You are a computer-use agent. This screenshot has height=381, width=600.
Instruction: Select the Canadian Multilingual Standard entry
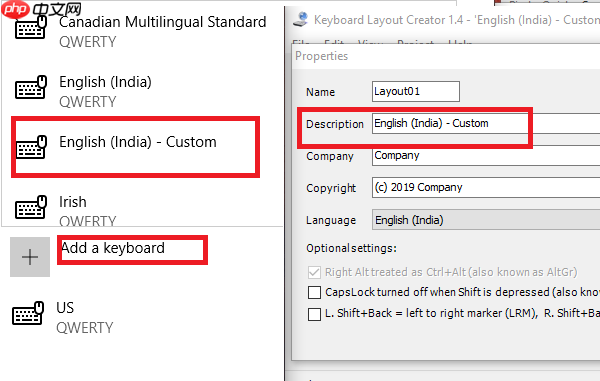pos(142,31)
